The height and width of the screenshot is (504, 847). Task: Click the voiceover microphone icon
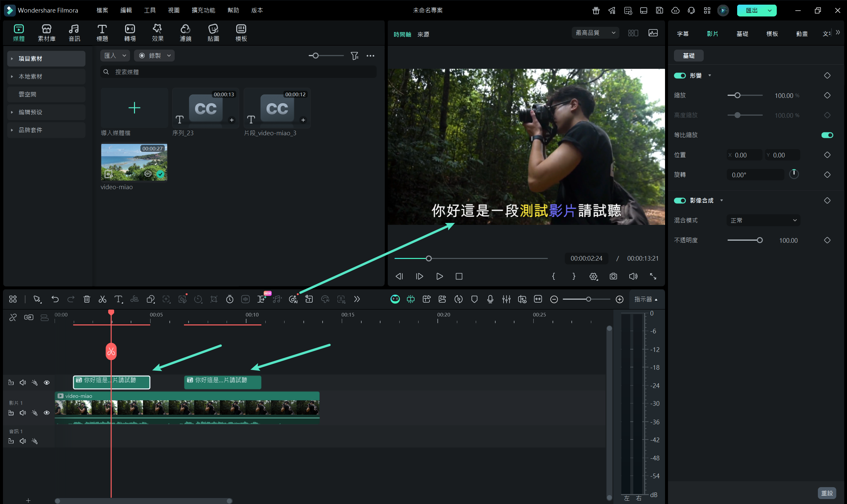(490, 299)
